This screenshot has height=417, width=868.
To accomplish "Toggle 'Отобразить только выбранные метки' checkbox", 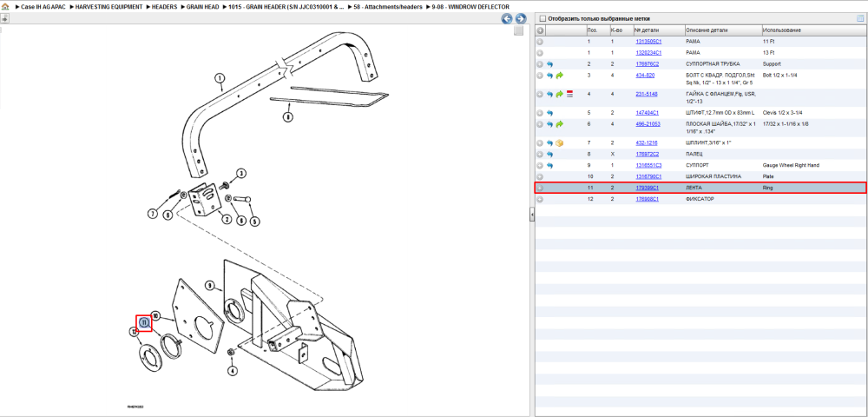I will 542,18.
